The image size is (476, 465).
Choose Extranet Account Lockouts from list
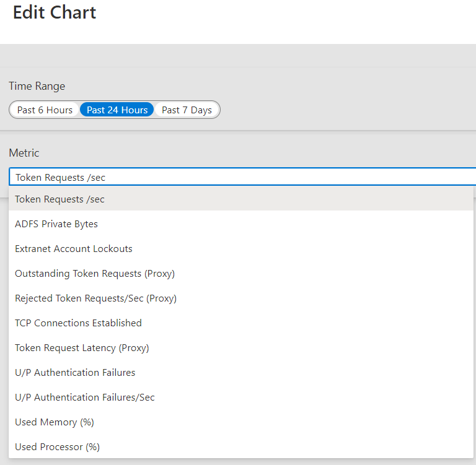74,249
